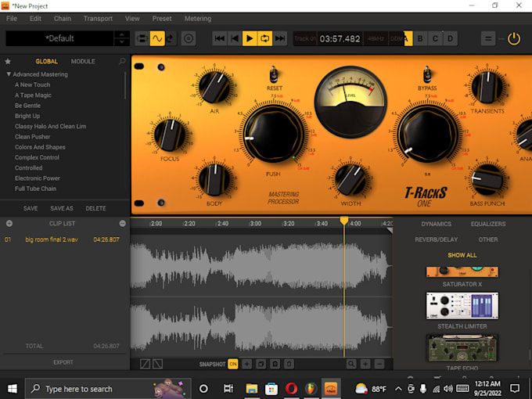Select the Stealth Limiter module thumbnail
The image size is (532, 399).
coord(462,306)
